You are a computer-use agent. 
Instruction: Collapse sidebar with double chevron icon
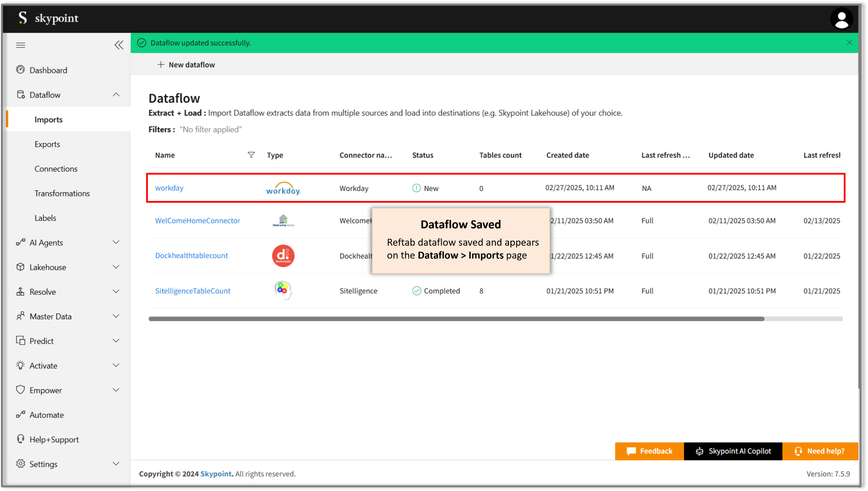[118, 45]
